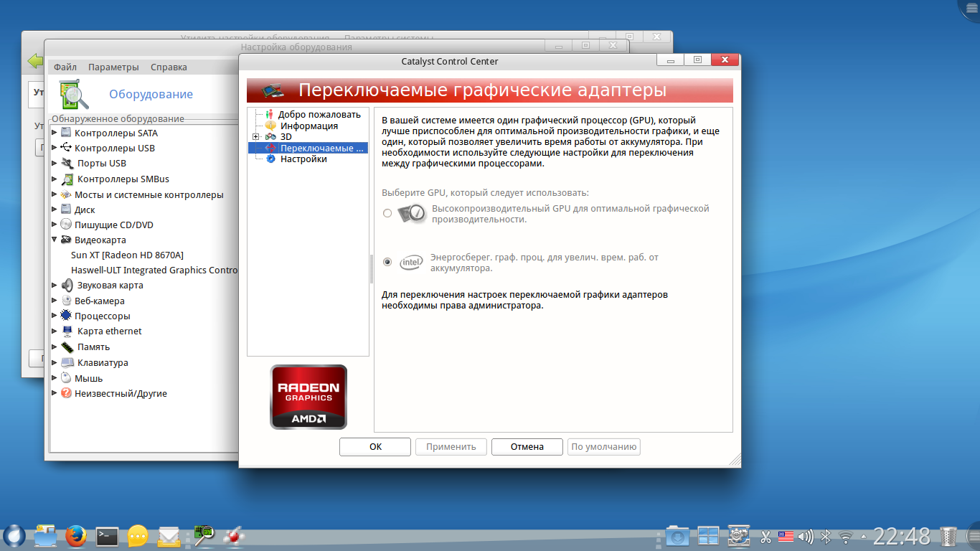980x551 pixels.
Task: Select the webcam icon in hardware list
Action: click(67, 301)
